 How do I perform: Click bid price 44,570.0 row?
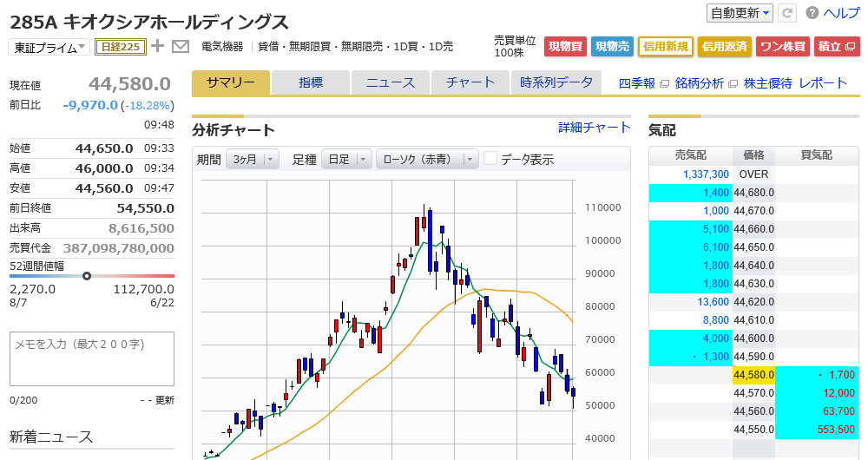coord(753,393)
